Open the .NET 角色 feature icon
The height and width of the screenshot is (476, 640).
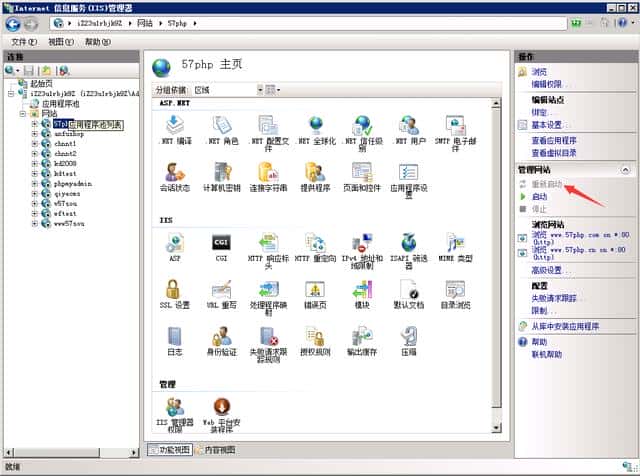(222, 125)
